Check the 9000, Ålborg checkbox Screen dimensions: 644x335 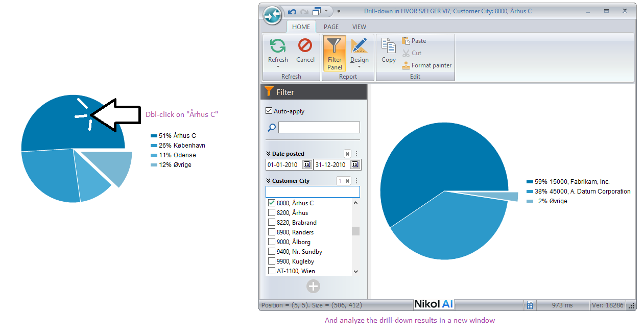point(272,242)
